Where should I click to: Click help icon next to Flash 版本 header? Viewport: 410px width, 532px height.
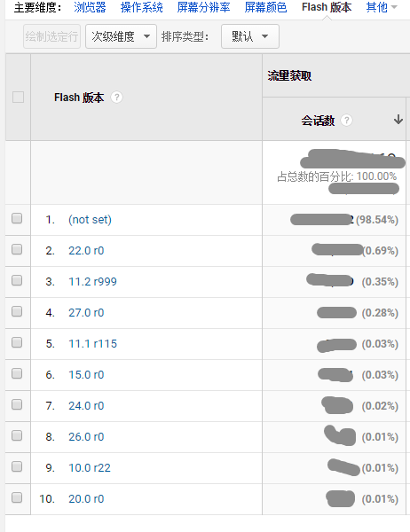(x=116, y=98)
